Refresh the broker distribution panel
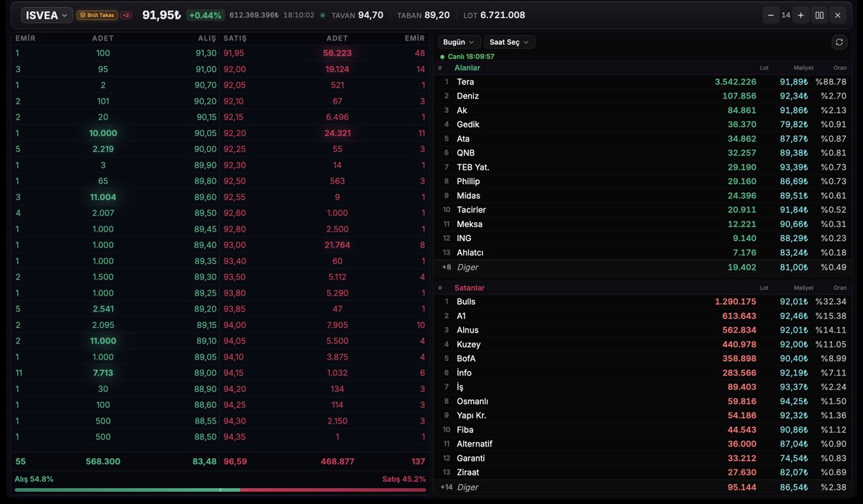This screenshot has width=863, height=504. tap(839, 42)
